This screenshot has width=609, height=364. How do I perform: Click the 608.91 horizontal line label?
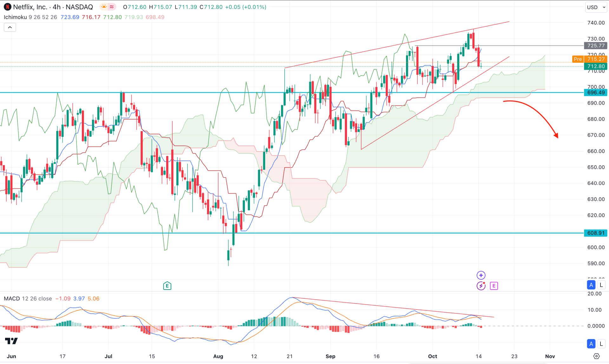(596, 233)
